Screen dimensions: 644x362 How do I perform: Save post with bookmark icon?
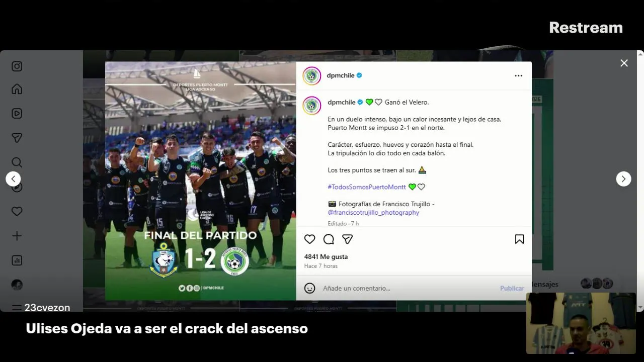519,239
